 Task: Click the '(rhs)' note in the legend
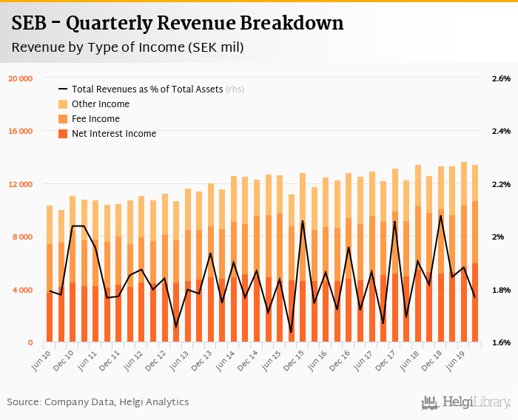coord(235,89)
